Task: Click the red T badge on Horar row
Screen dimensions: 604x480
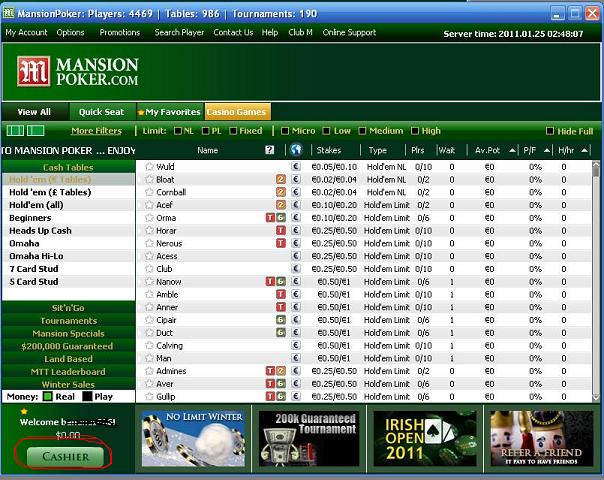Action: [x=281, y=230]
